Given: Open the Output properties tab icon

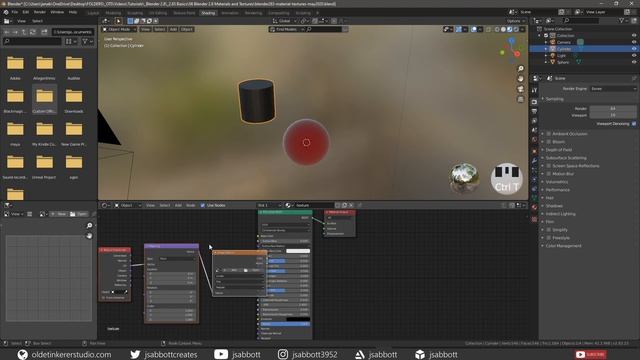Looking at the screenshot, I should (534, 111).
